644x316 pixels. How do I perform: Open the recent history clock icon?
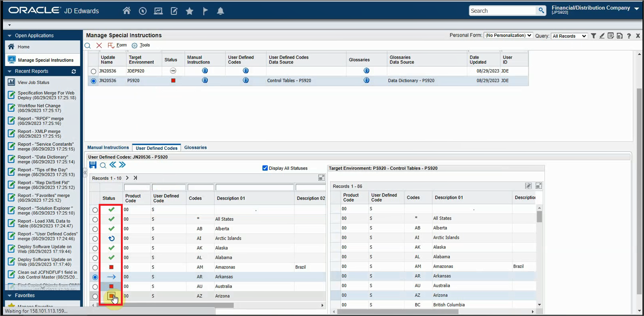143,11
